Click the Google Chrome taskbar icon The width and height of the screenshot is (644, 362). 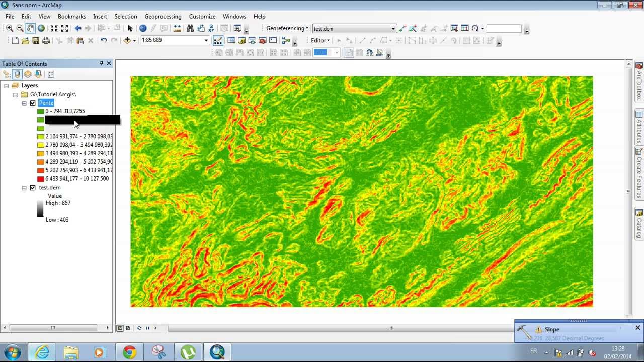click(x=129, y=352)
